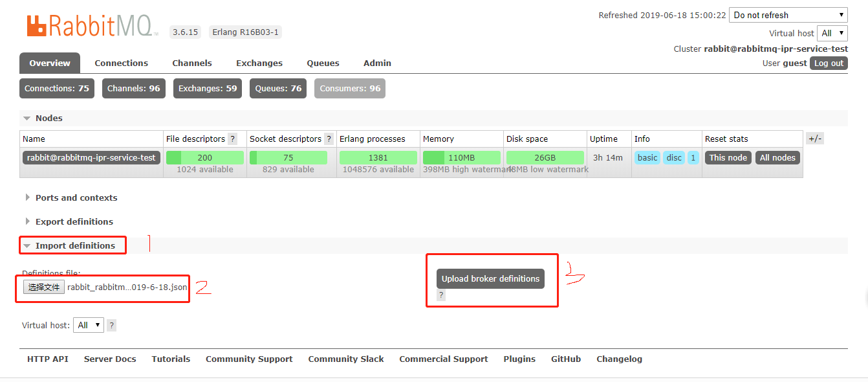Switch to the Overview tab

(x=50, y=63)
